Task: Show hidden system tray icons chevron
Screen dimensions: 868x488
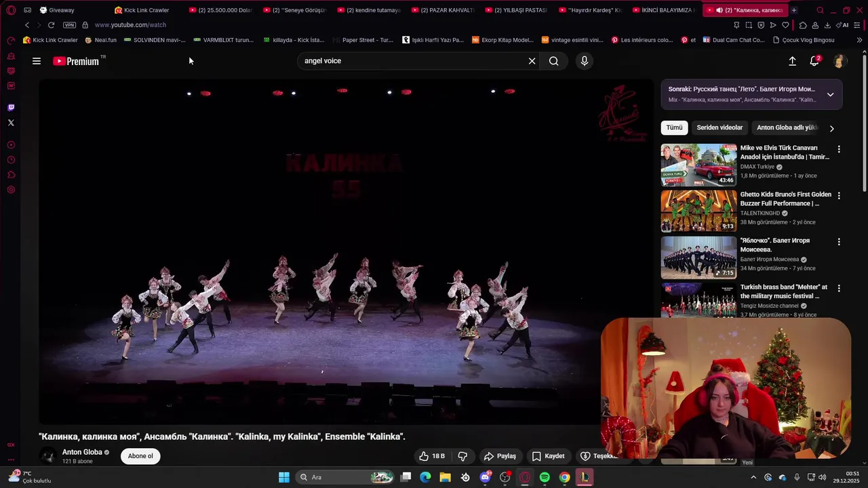Action: (753, 477)
